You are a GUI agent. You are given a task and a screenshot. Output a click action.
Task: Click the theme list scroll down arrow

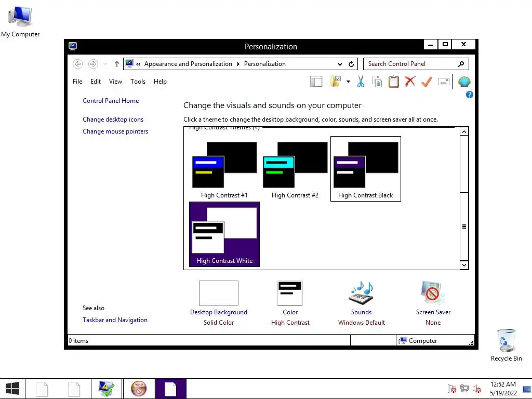click(x=464, y=265)
